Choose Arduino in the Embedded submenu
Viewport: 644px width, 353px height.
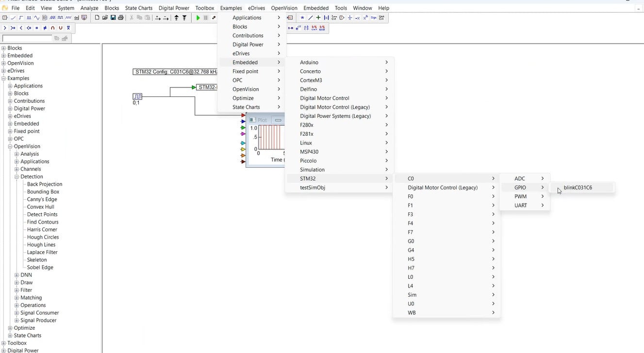(x=339, y=63)
